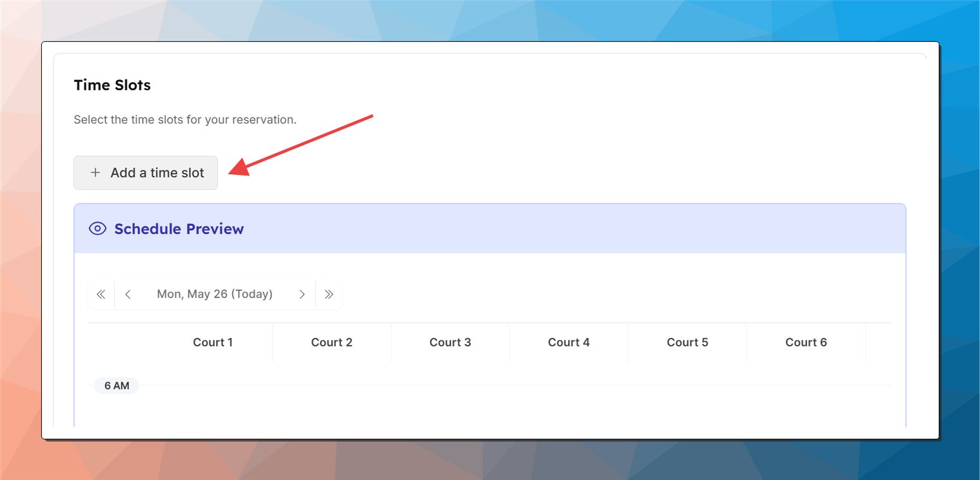Click the plus icon on Add a time slot
The width and height of the screenshot is (980, 480).
[95, 173]
